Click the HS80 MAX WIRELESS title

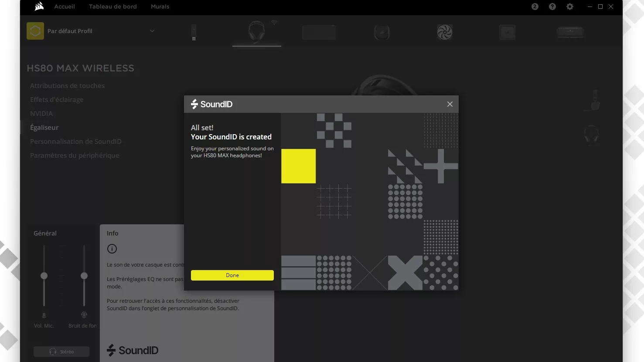coord(81,68)
